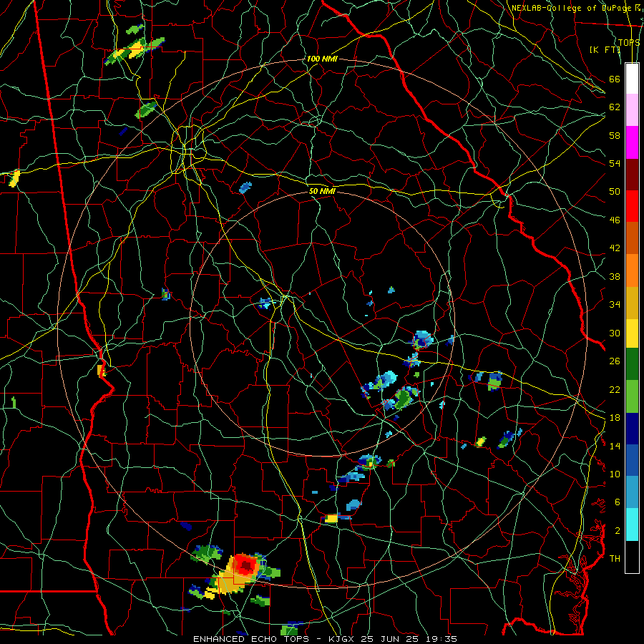The image size is (644, 644).
Task: Click the '38' legend value
Action: click(615, 276)
